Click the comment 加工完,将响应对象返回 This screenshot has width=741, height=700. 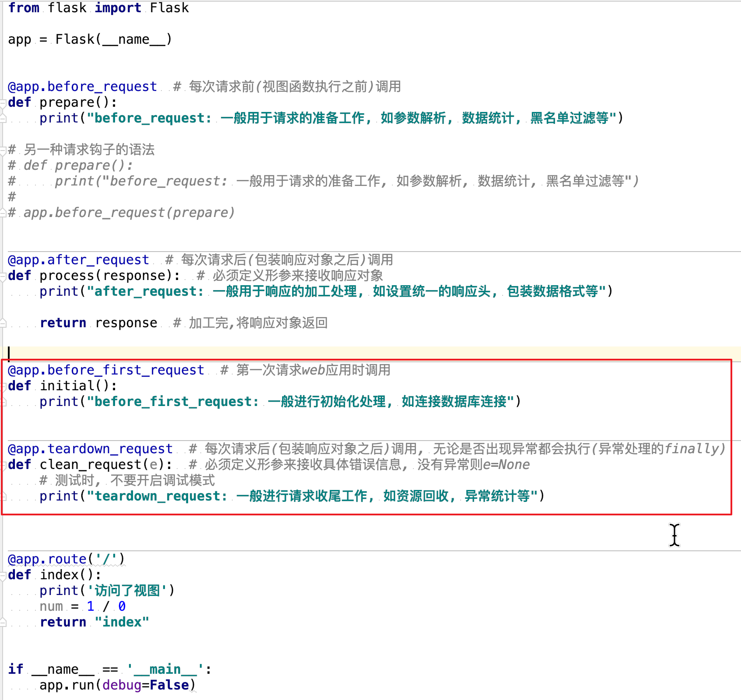(251, 323)
